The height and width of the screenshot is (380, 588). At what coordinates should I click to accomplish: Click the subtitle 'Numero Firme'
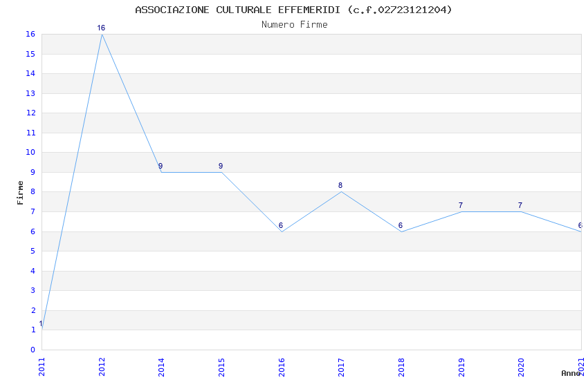(295, 24)
